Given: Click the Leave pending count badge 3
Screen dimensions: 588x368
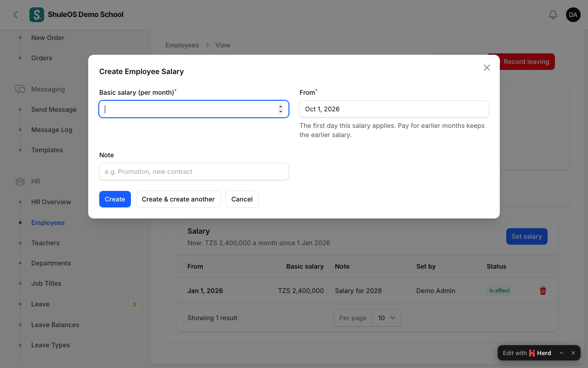Looking at the screenshot, I should [x=134, y=304].
